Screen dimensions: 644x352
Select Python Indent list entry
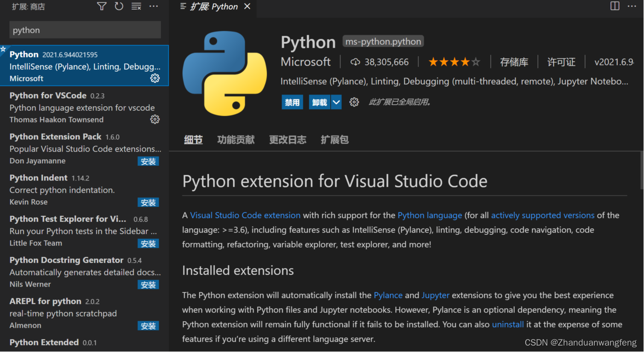(84, 189)
